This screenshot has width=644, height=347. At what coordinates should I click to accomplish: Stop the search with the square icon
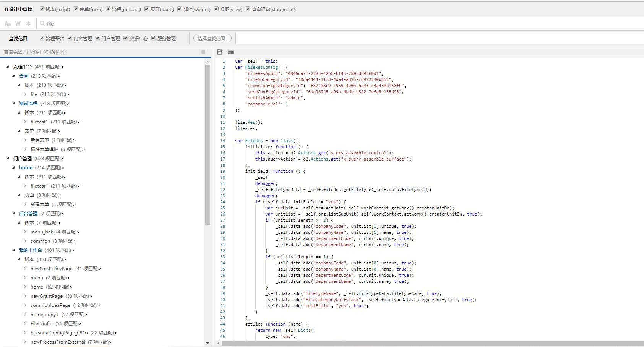tap(203, 52)
